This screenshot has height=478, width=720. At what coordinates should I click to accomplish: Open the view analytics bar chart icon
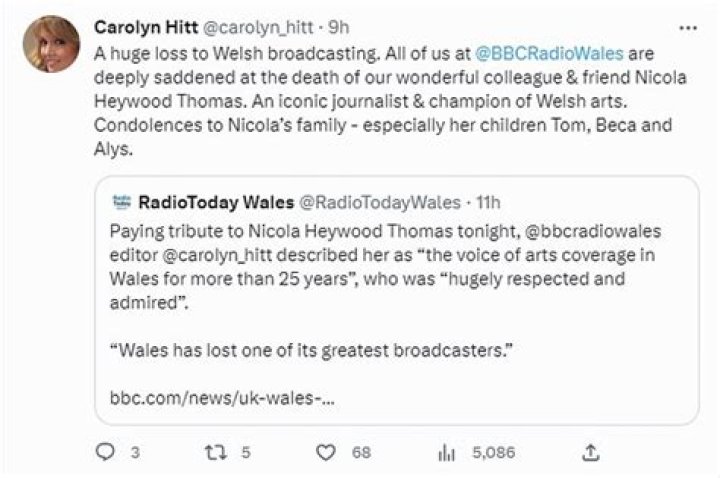(445, 452)
